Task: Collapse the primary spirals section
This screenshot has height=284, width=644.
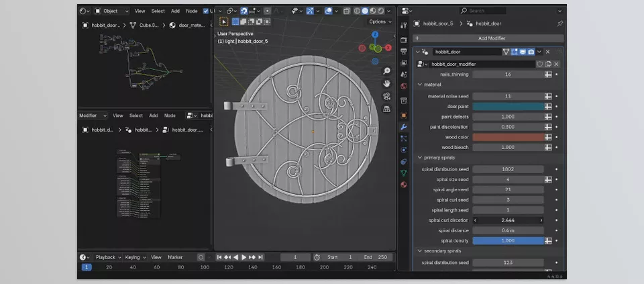Action: click(420, 157)
